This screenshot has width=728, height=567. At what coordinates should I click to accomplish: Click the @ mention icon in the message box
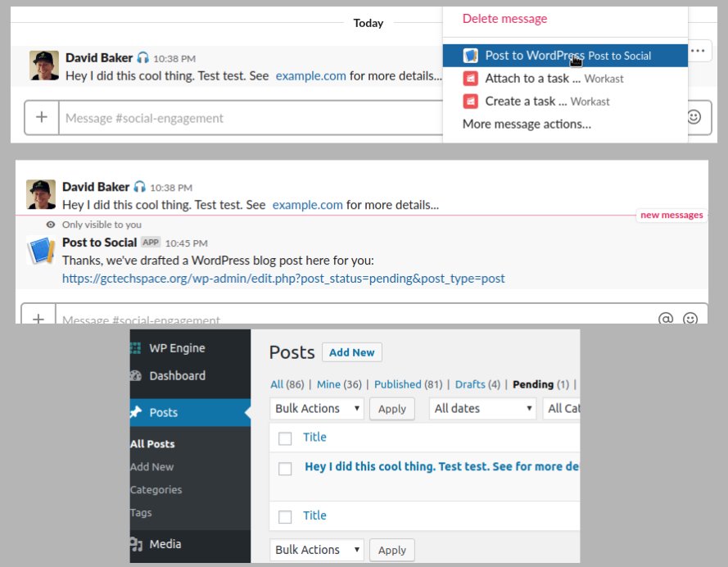click(666, 319)
